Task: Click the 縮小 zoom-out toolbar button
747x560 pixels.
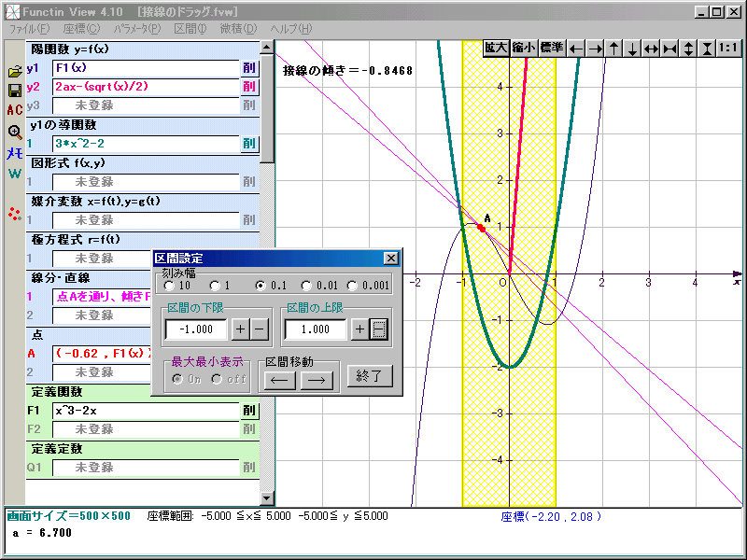Action: (x=524, y=49)
